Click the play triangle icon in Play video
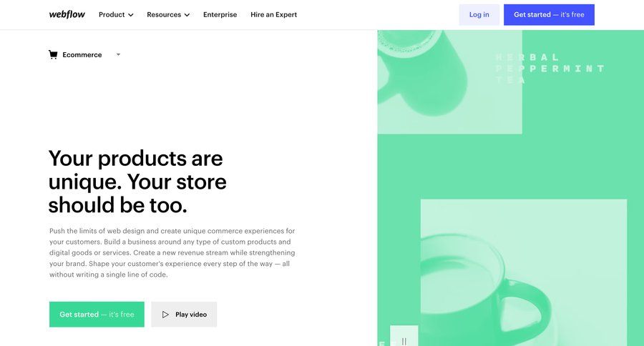 coord(165,315)
